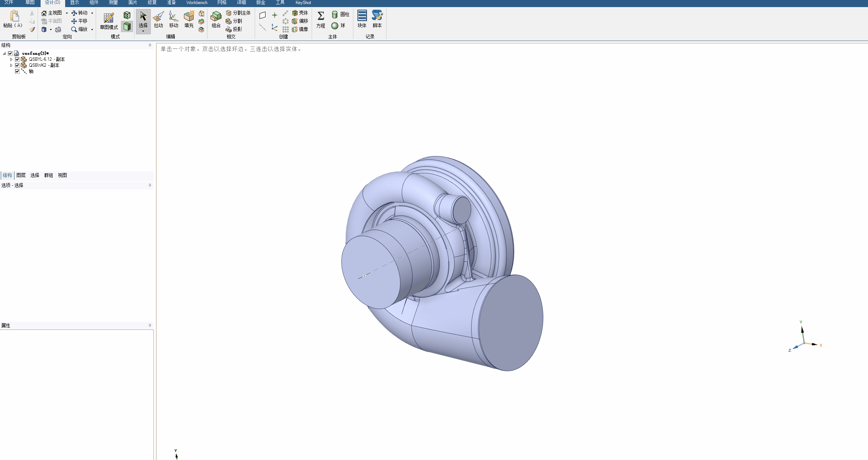The height and width of the screenshot is (460, 868).
Task: Create a circular pattern icon
Action: tap(286, 21)
